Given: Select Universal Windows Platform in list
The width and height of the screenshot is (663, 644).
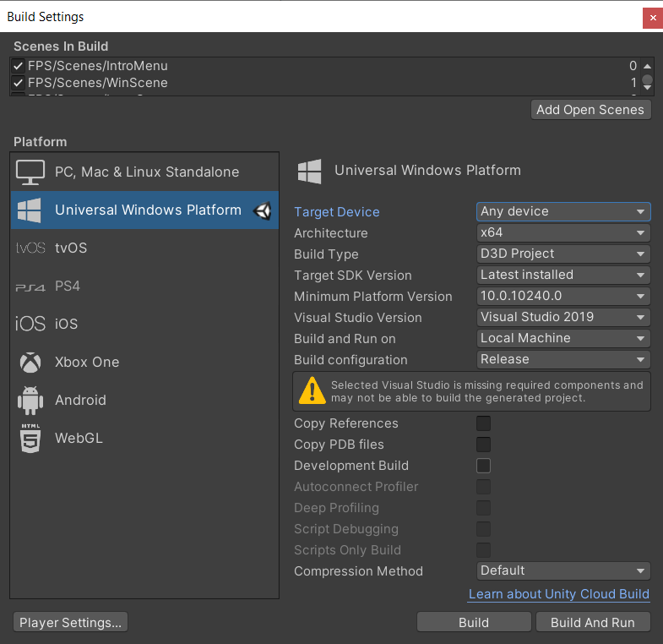Looking at the screenshot, I should pyautogui.click(x=144, y=210).
